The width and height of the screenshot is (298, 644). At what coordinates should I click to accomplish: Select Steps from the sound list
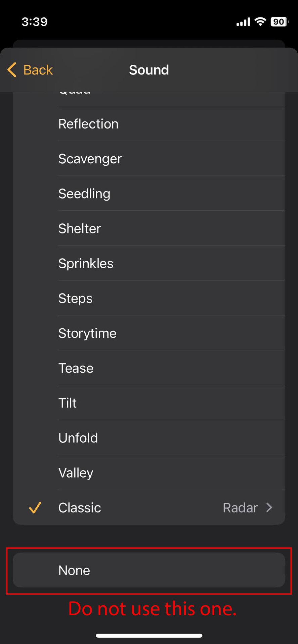tap(76, 298)
